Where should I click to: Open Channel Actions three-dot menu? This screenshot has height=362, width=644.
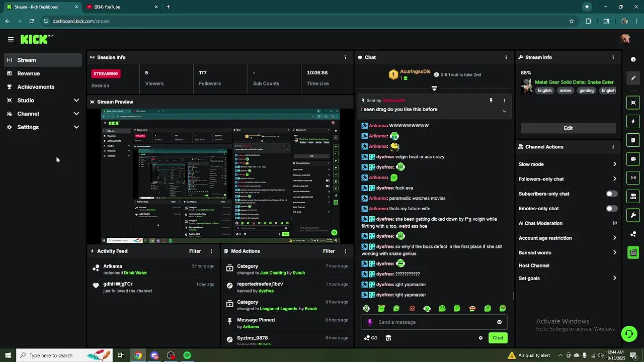coord(613,147)
